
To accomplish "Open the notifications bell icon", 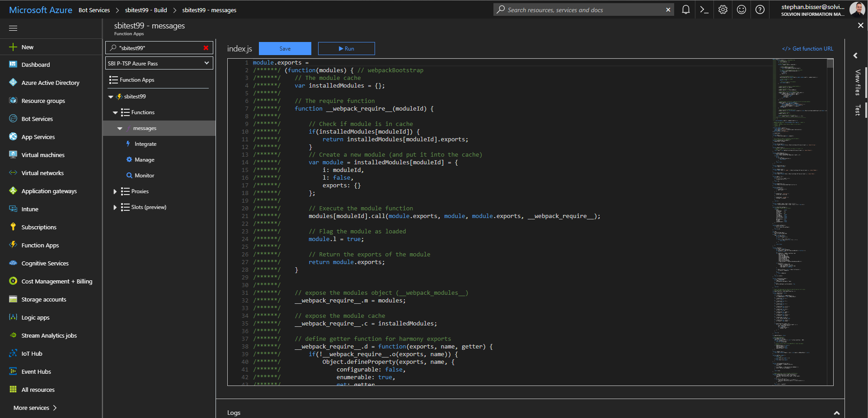I will (685, 9).
